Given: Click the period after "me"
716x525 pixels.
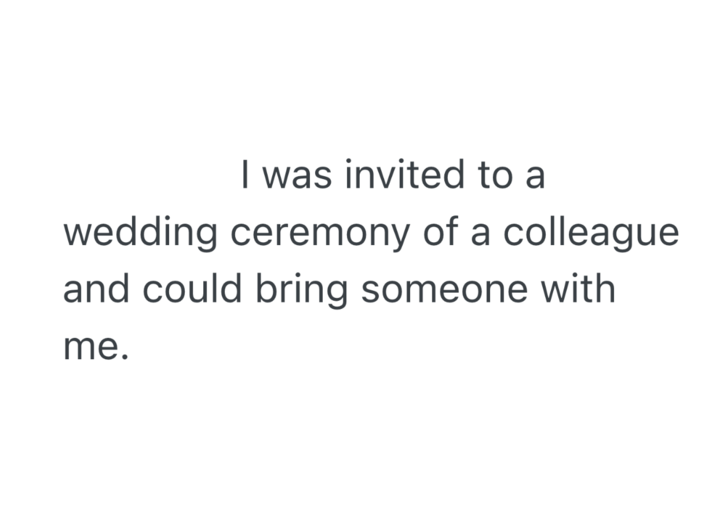Looking at the screenshot, I should [x=125, y=356].
